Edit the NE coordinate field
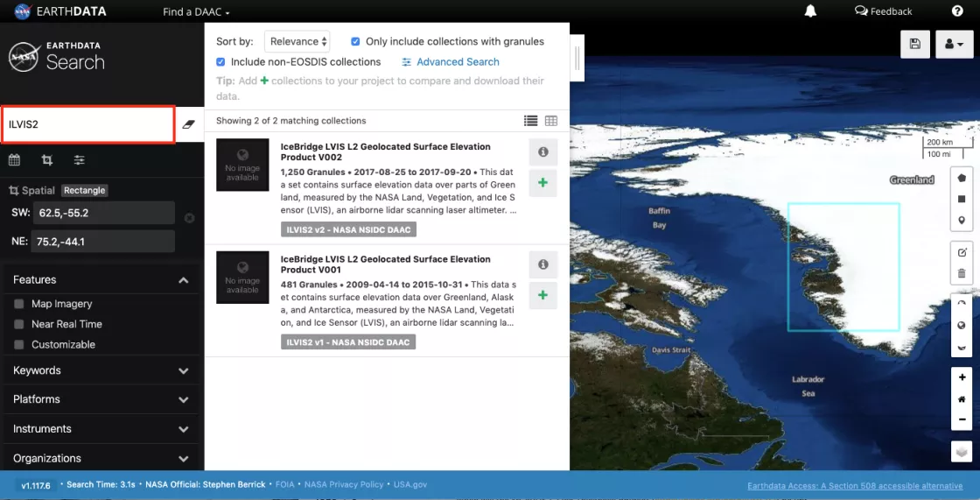This screenshot has height=500, width=980. (x=102, y=242)
